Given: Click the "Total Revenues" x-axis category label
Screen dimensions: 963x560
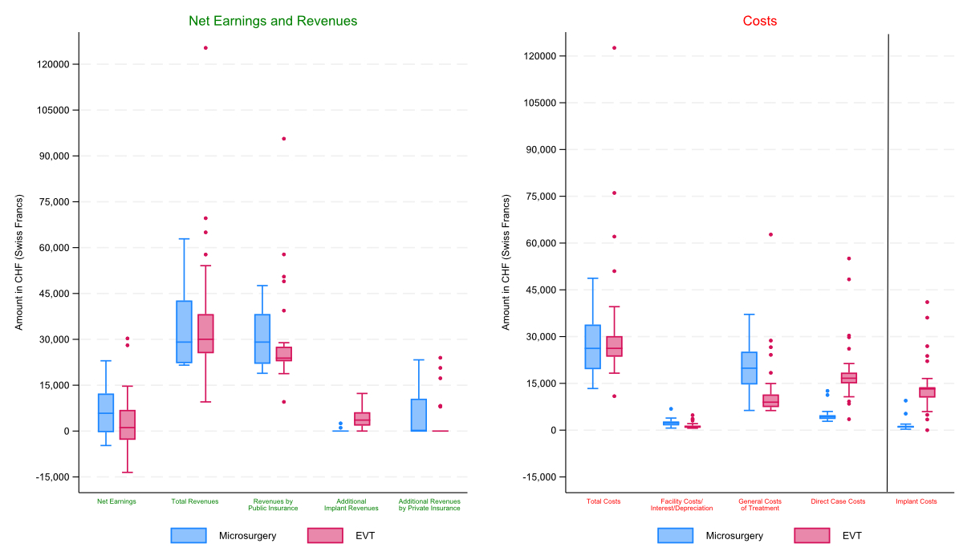Looking at the screenshot, I should [x=195, y=501].
